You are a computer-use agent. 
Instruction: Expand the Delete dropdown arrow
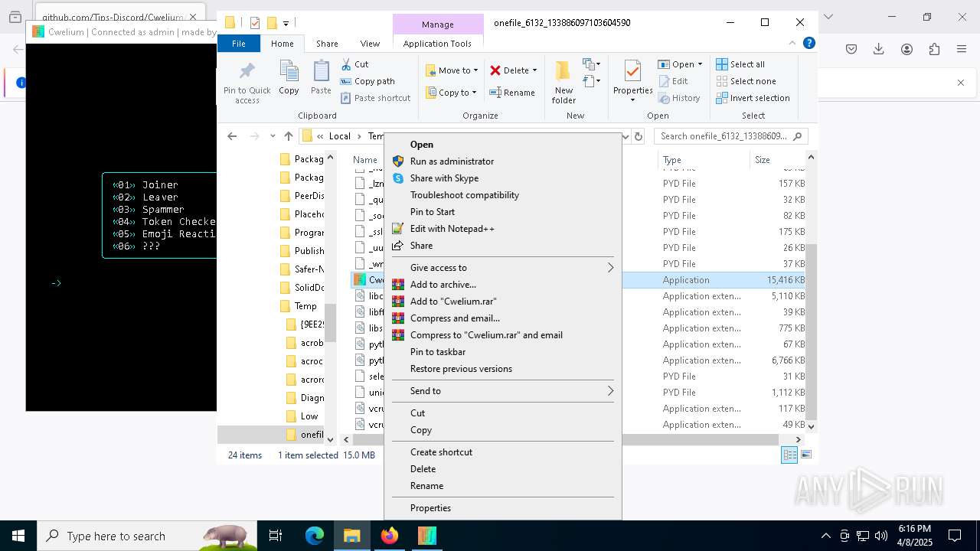click(x=534, y=70)
